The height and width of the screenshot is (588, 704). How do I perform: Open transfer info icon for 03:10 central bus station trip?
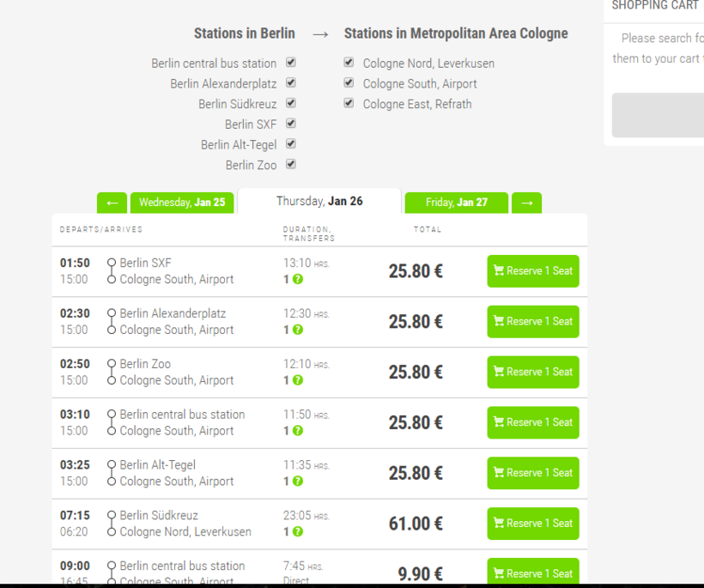click(298, 431)
